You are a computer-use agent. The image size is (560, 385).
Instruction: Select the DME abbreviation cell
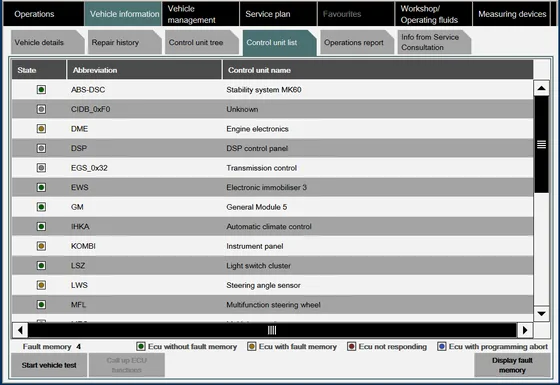79,129
